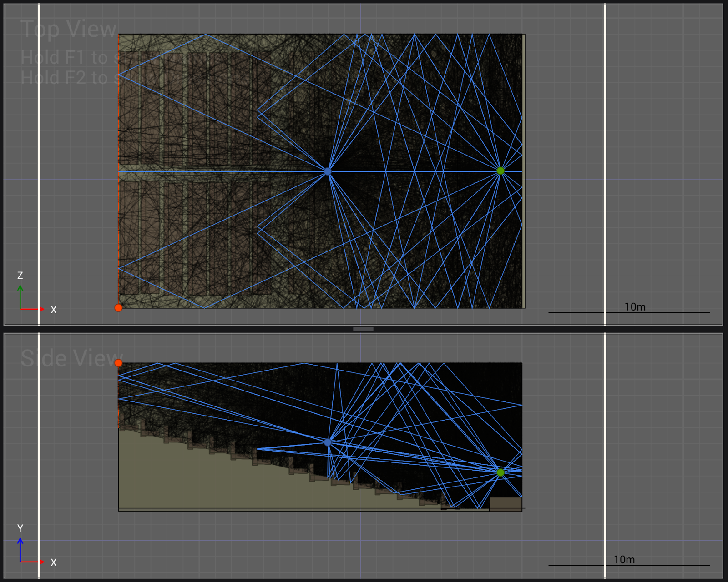The height and width of the screenshot is (582, 728).
Task: Grab the splitter handle between the views
Action: [363, 329]
